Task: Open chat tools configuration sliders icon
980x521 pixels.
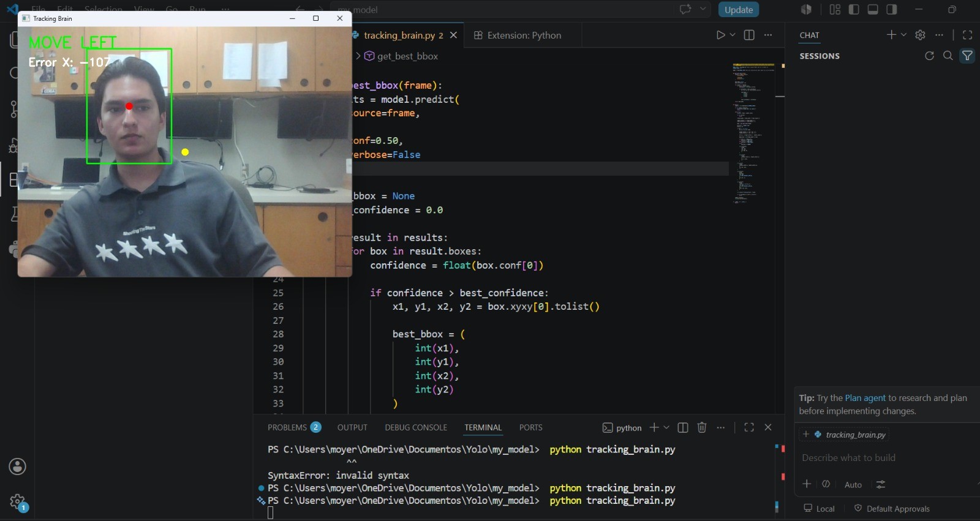Action: (881, 484)
